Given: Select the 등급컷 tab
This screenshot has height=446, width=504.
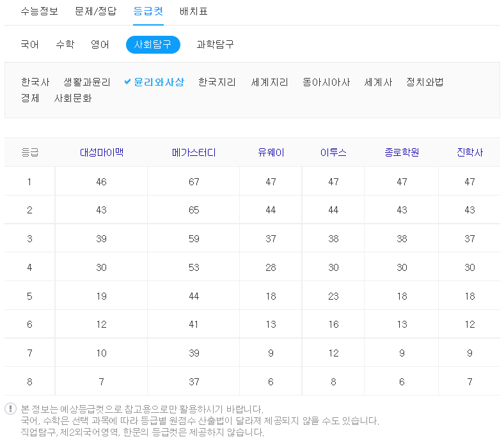Looking at the screenshot, I should (x=148, y=12).
